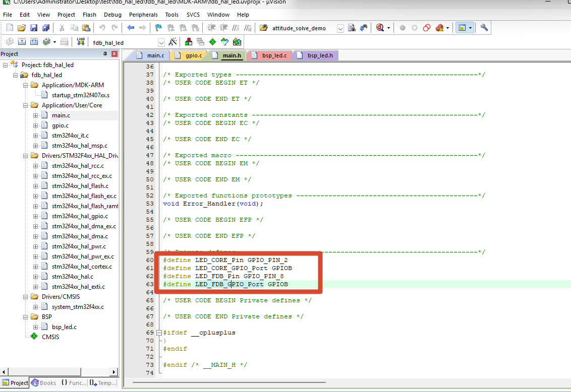571x392 pixels.
Task: Open the Pack Installer icon
Action: (237, 42)
